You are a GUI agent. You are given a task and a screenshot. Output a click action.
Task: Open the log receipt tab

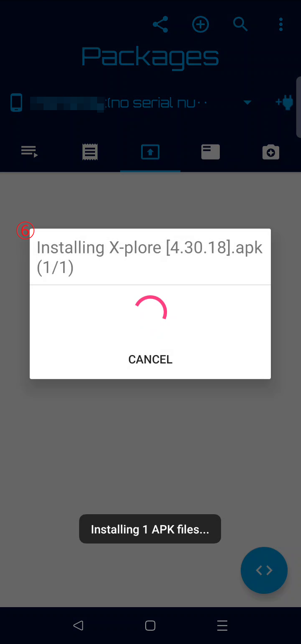(90, 152)
